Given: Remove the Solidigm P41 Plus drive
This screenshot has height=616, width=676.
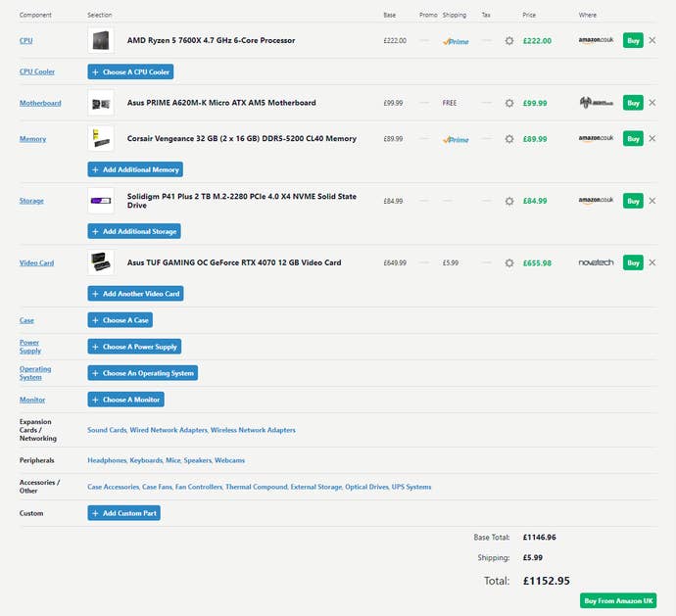Looking at the screenshot, I should 652,201.
